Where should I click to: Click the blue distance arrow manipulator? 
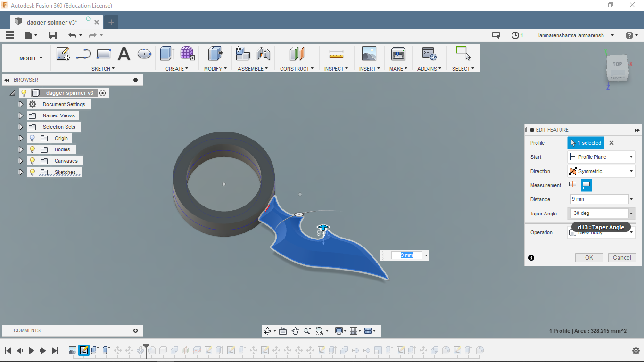click(323, 228)
